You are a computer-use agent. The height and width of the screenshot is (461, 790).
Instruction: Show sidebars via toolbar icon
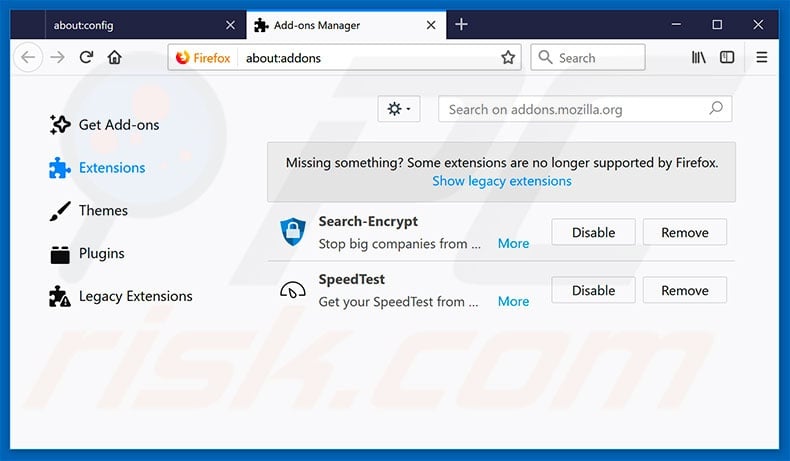(x=727, y=57)
